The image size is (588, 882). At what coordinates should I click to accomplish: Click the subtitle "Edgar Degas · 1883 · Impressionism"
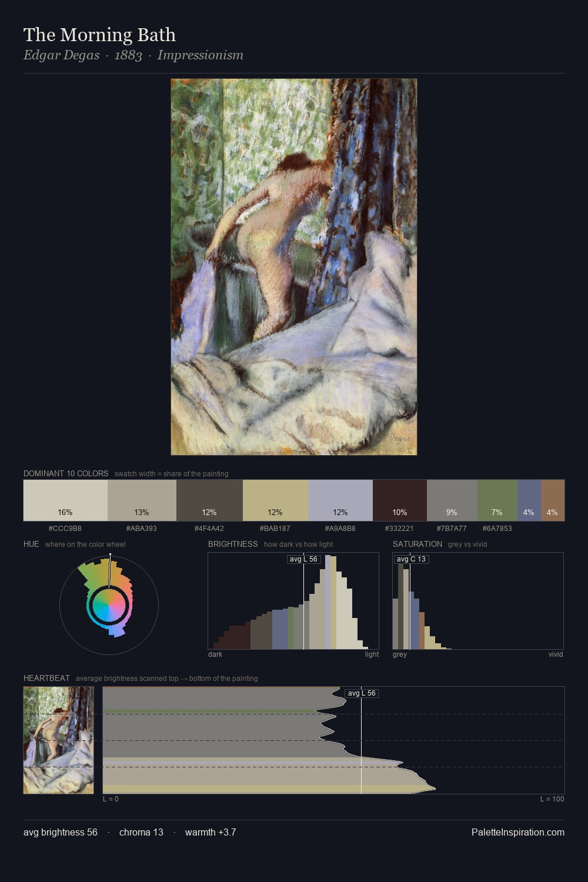(133, 55)
